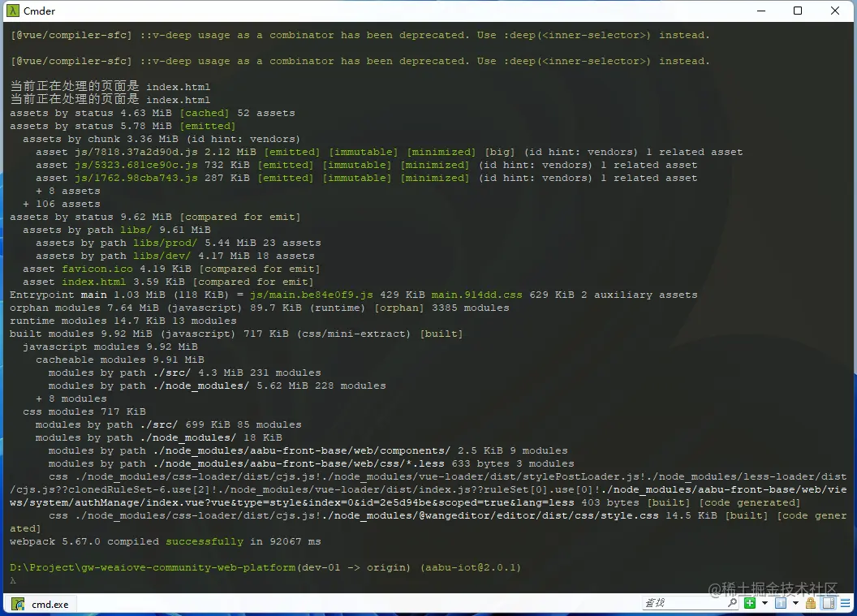857x616 pixels.
Task: Click js/main.be84e0f9.js in the Entrypoint line
Action: tap(312, 295)
